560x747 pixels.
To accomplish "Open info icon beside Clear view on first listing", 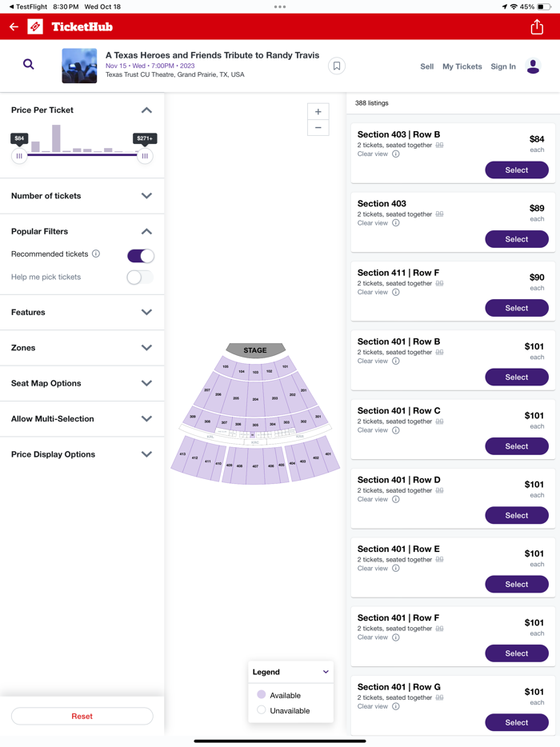I will [394, 154].
